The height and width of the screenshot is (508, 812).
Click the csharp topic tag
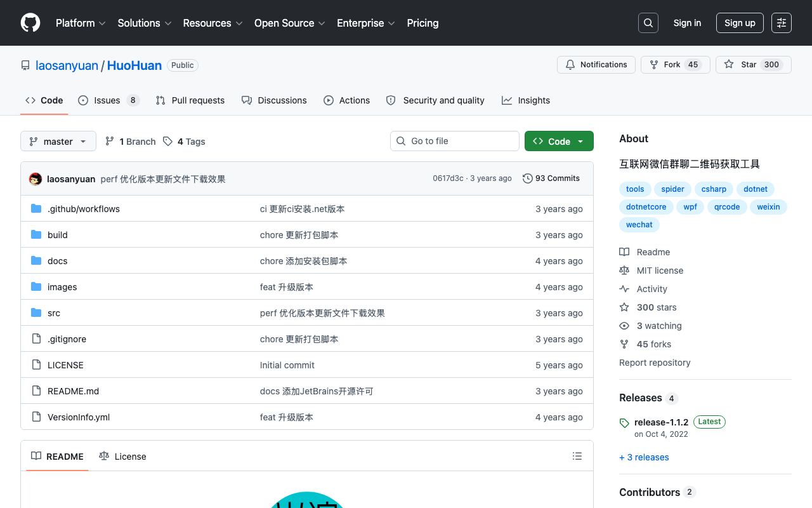tap(714, 189)
